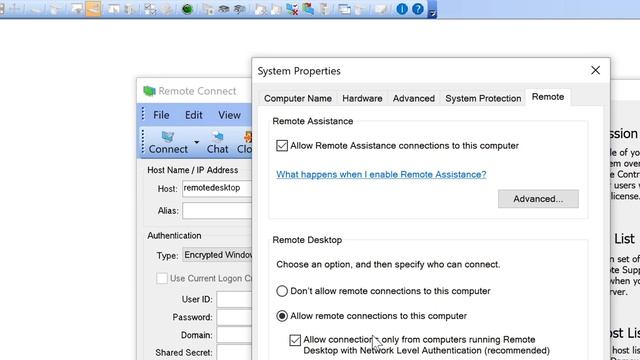This screenshot has height=360, width=640.
Task: Switch to the System Protection tab
Action: [483, 98]
